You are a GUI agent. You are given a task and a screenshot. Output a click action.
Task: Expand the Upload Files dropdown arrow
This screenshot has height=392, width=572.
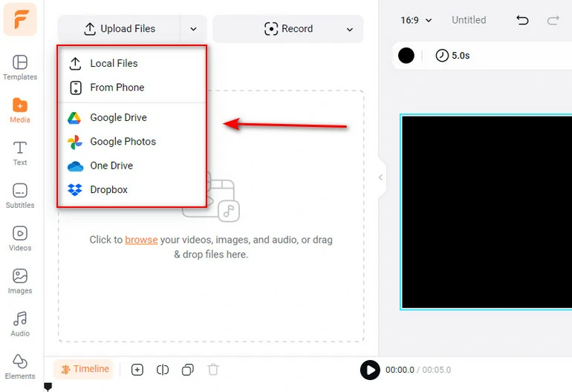[x=193, y=29]
